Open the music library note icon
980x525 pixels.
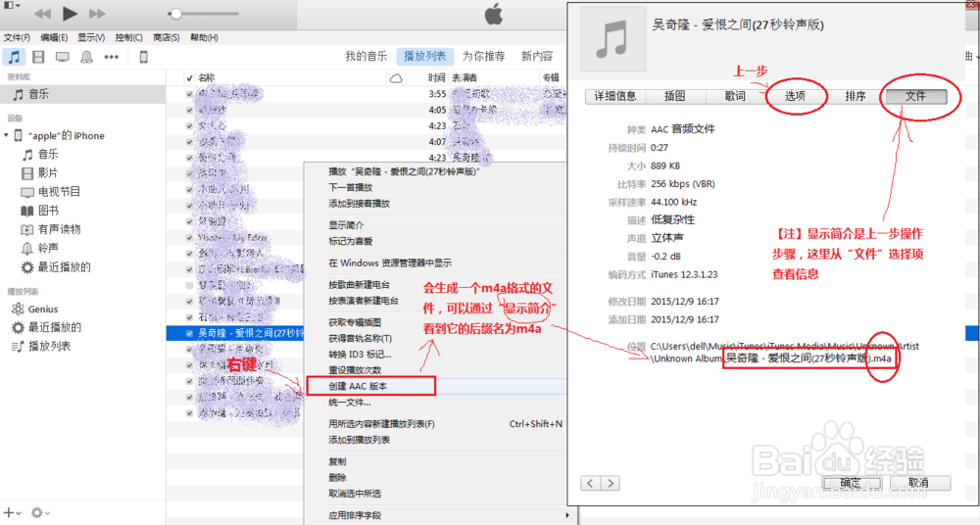point(14,57)
